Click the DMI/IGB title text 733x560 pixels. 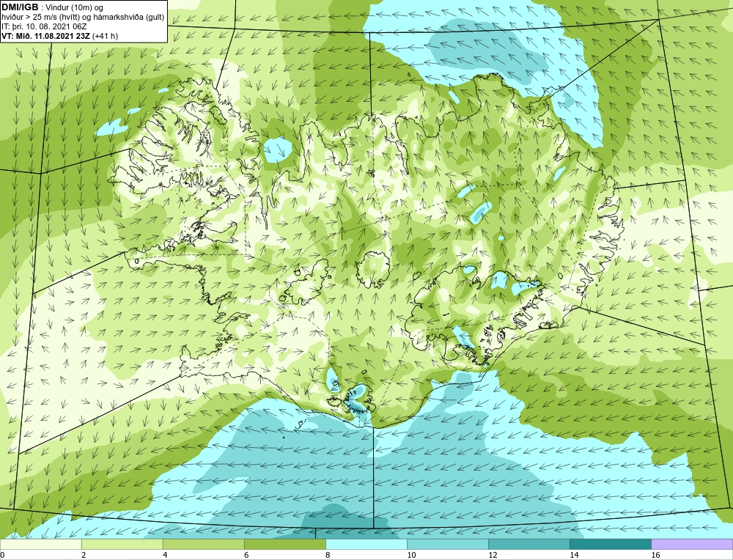pos(20,7)
